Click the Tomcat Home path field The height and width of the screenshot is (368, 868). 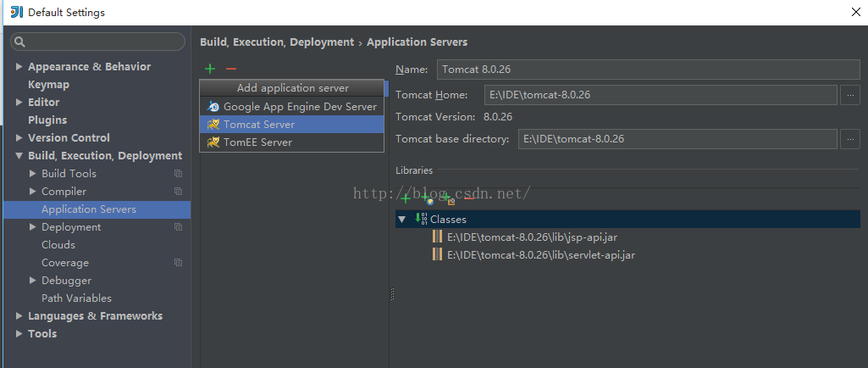pyautogui.click(x=661, y=95)
